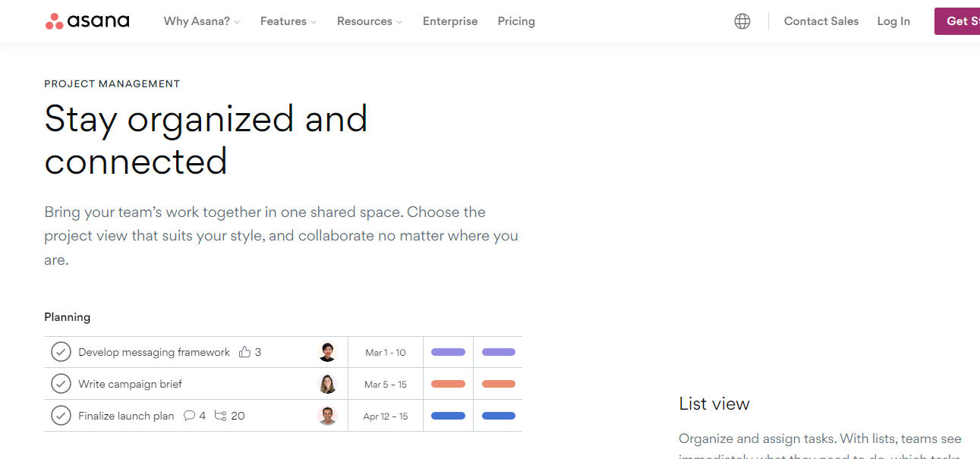Click the Log In link
980x459 pixels.
click(x=893, y=21)
